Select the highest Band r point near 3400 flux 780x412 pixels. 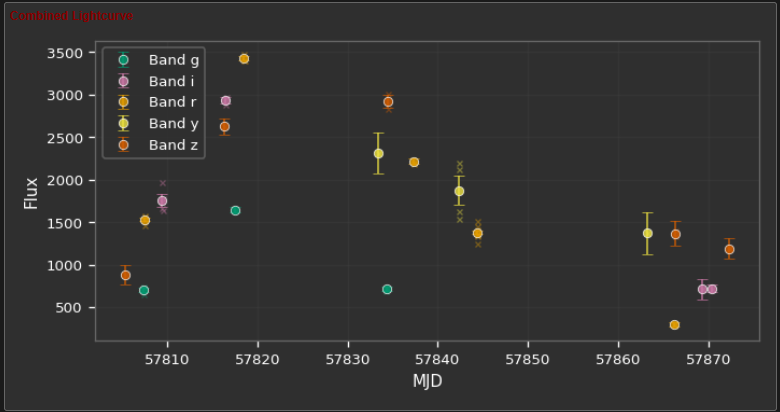(244, 59)
